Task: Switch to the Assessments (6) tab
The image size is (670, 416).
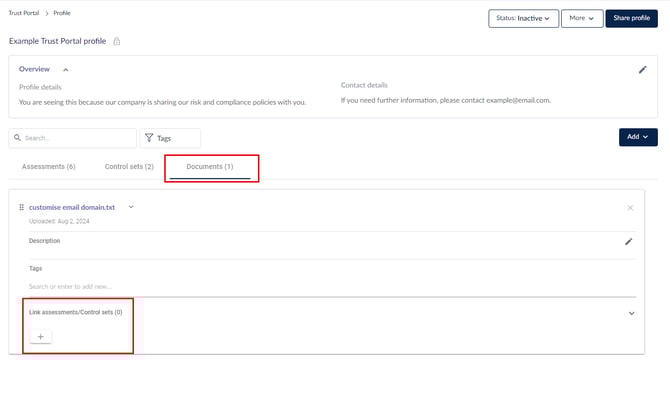Action: (48, 166)
